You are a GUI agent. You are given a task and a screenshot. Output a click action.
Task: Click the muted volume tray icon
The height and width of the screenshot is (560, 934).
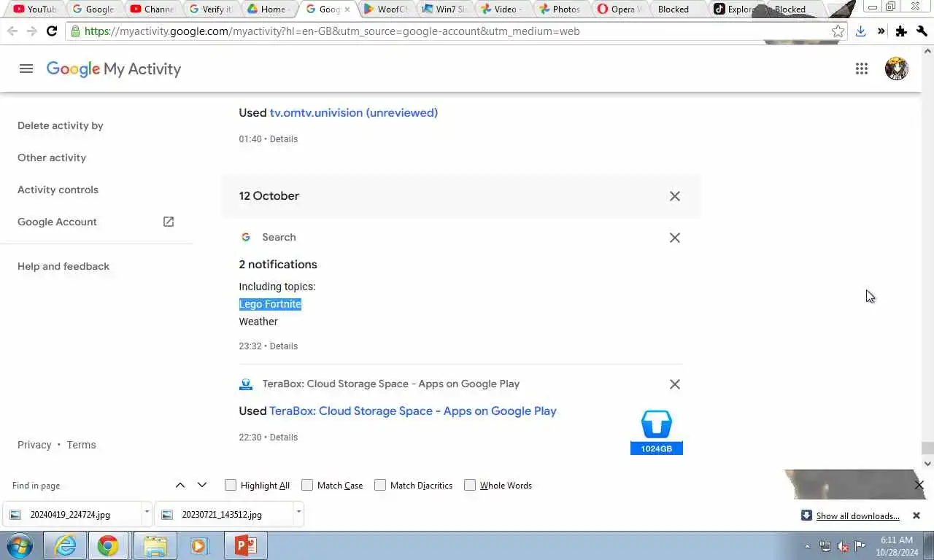pyautogui.click(x=843, y=546)
